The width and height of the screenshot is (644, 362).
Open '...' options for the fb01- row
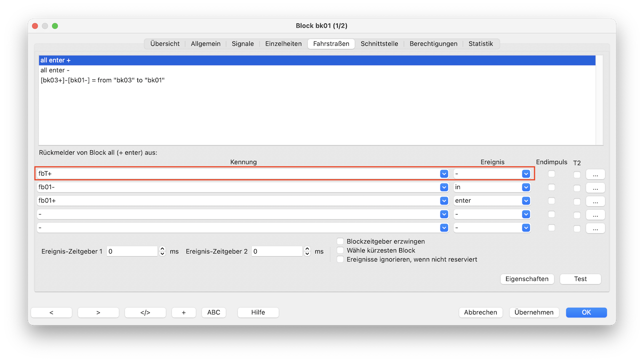click(x=596, y=188)
